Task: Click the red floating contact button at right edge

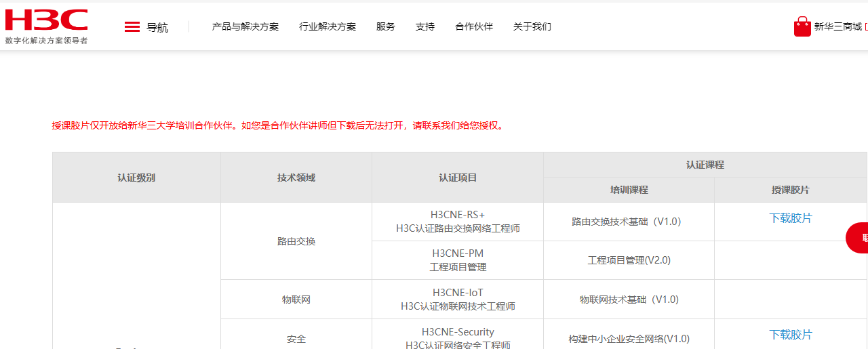Action: pos(857,238)
